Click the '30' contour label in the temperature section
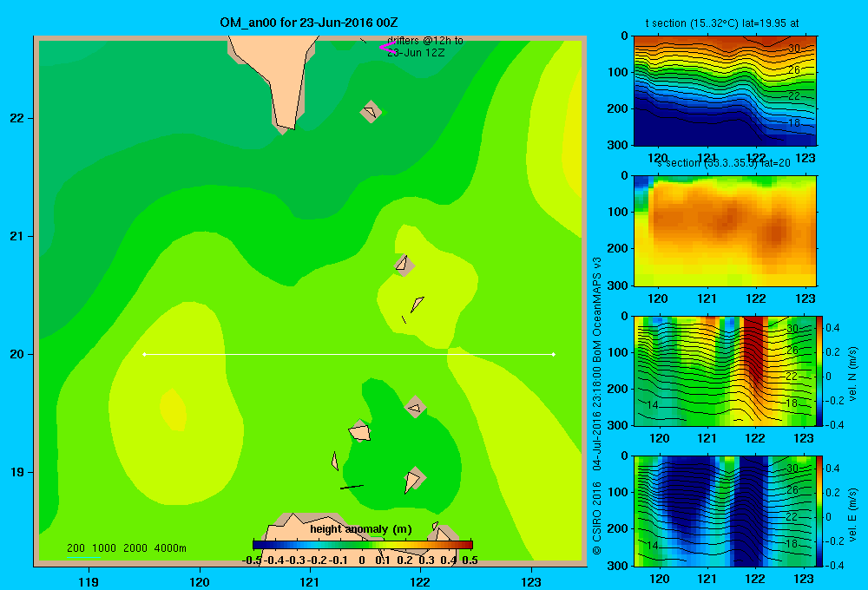The height and width of the screenshot is (590, 868). click(x=794, y=48)
